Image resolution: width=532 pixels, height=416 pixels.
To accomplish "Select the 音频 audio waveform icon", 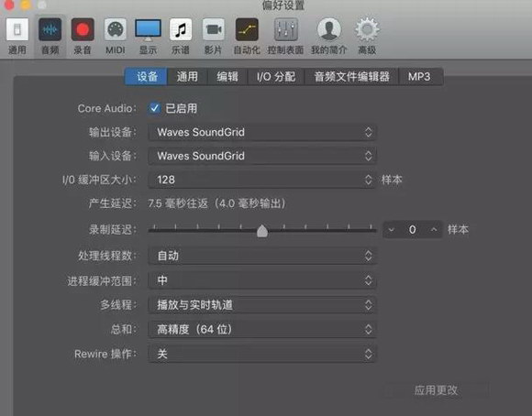I will pyautogui.click(x=50, y=30).
